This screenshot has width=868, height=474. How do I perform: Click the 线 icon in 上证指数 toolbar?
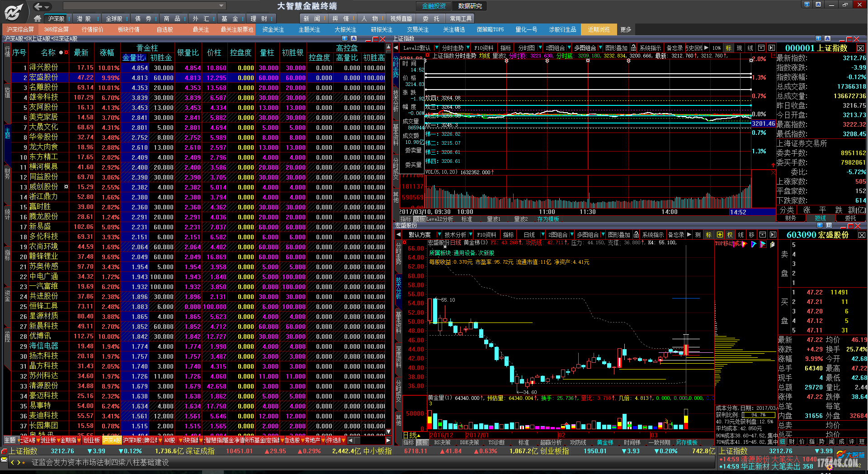coord(750,47)
